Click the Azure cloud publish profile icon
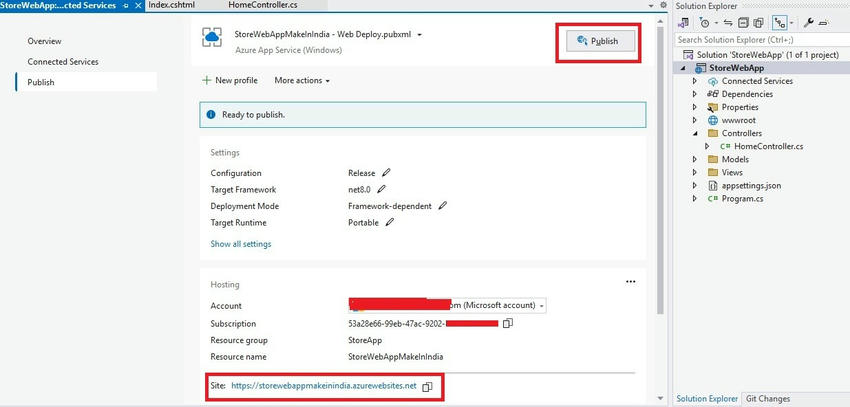Viewport: 850px width, 407px height. [x=212, y=37]
